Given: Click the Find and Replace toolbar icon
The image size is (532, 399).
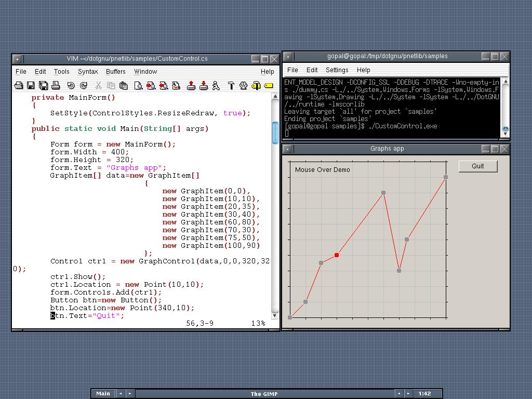Looking at the screenshot, I should [x=176, y=86].
